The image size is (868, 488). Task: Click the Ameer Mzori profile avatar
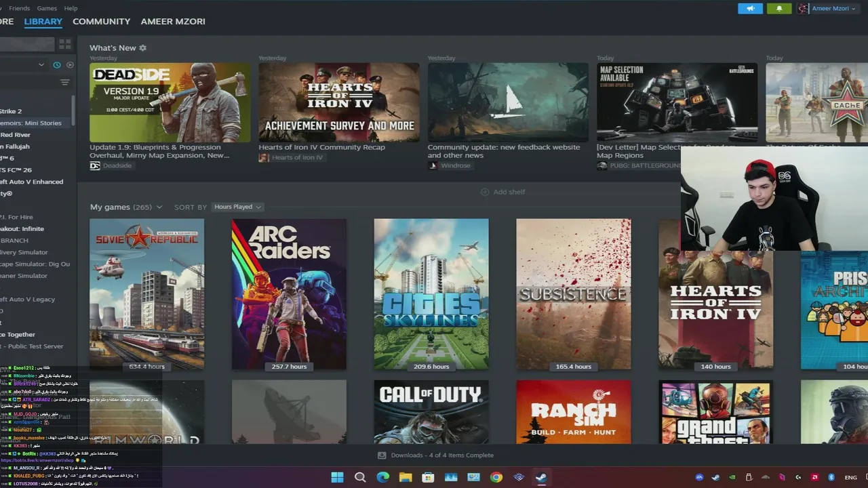pos(804,8)
